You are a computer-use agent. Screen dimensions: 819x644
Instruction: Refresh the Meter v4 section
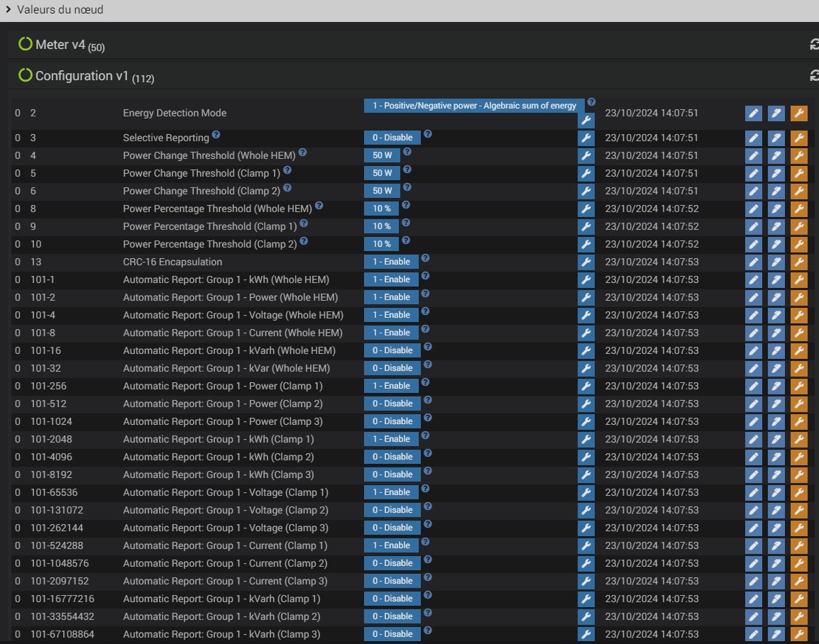pyautogui.click(x=814, y=45)
